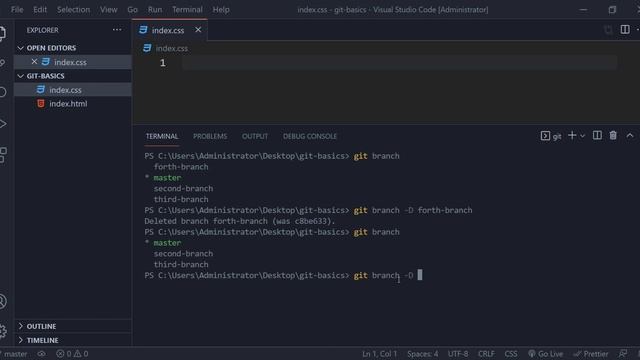Click the errors count in status bar
Viewport: 640px width, 360px height.
64,354
